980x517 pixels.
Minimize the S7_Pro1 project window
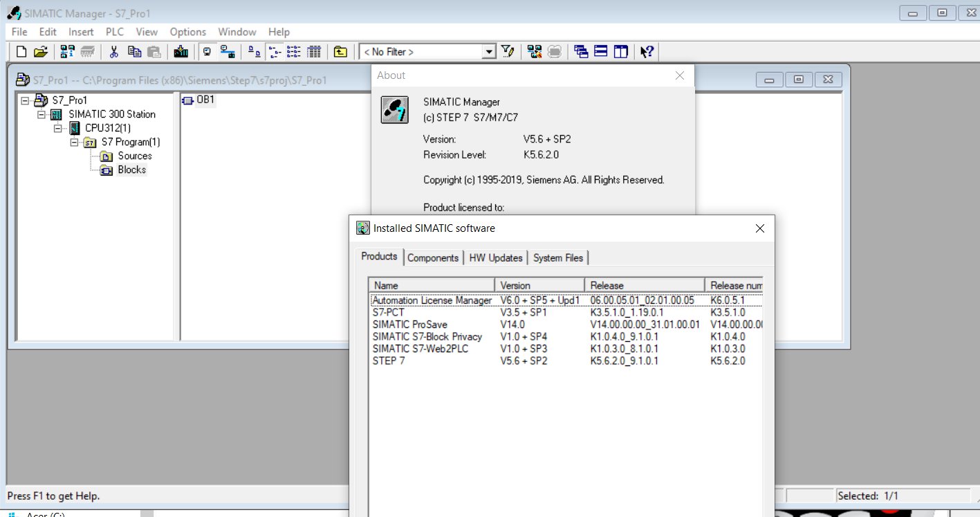click(x=769, y=80)
